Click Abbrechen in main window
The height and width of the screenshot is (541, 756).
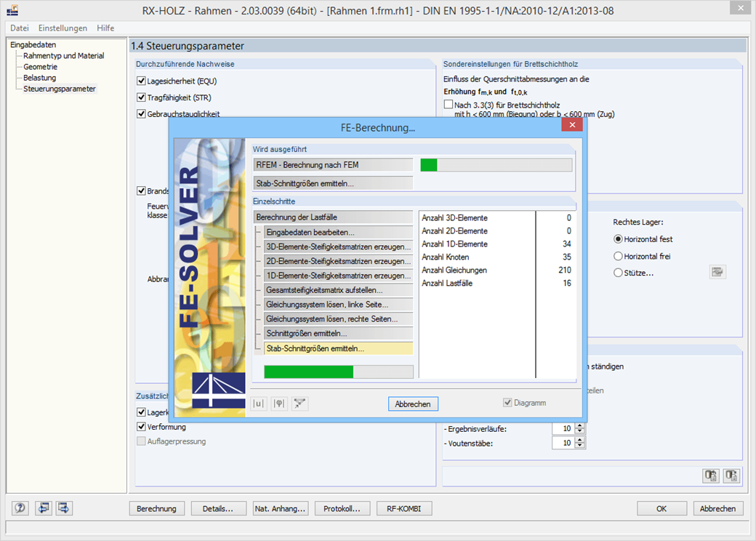point(718,509)
